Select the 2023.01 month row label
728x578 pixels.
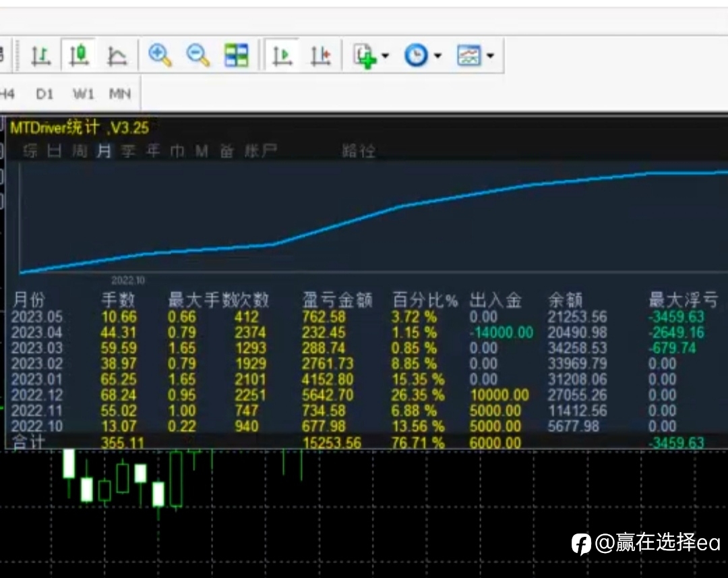36,380
